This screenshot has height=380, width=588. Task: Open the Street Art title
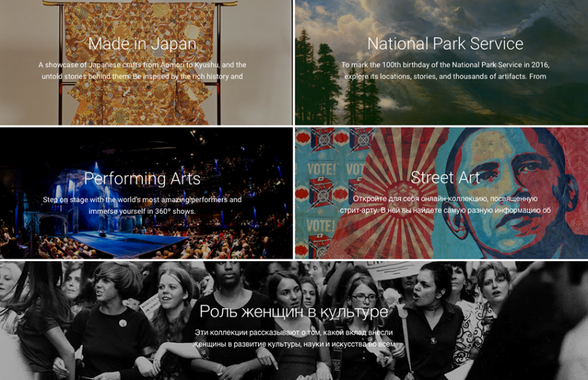[445, 178]
